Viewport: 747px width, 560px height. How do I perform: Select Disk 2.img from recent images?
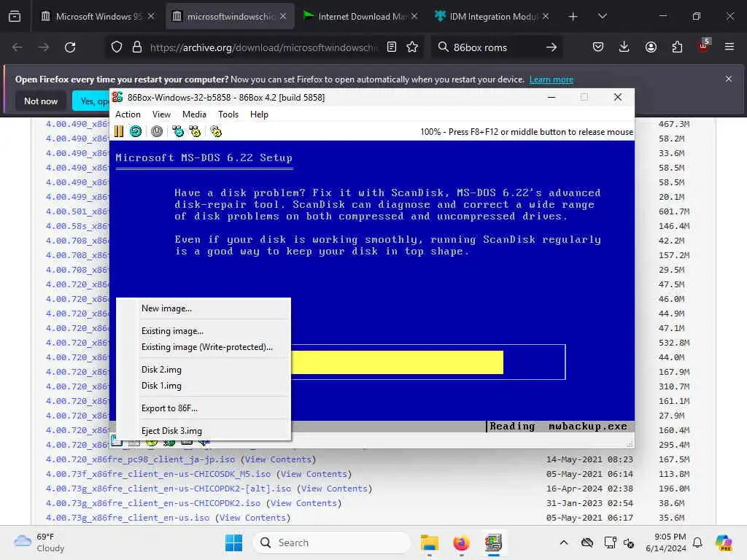pos(204,370)
